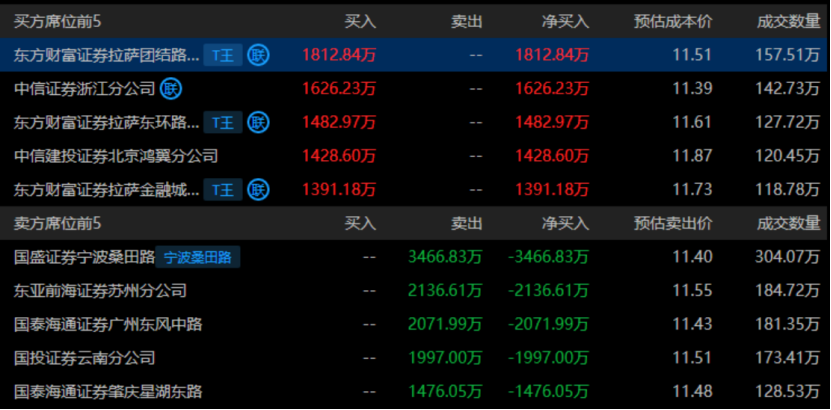Viewport: 831px width, 410px height.
Task: Select seat 中信证券浙江分公司
Action: coord(84,88)
